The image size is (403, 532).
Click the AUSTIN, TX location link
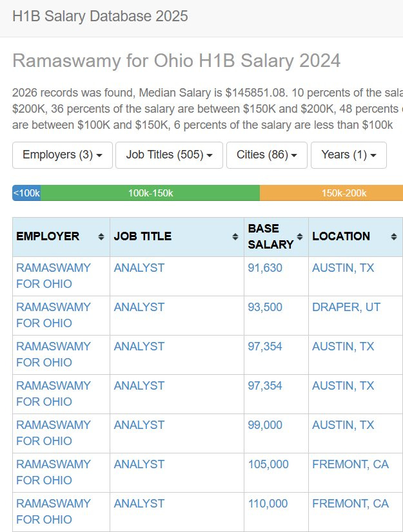tap(342, 267)
